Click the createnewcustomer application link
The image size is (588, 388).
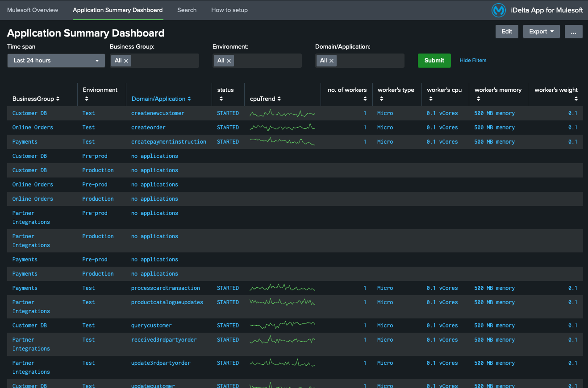(158, 113)
